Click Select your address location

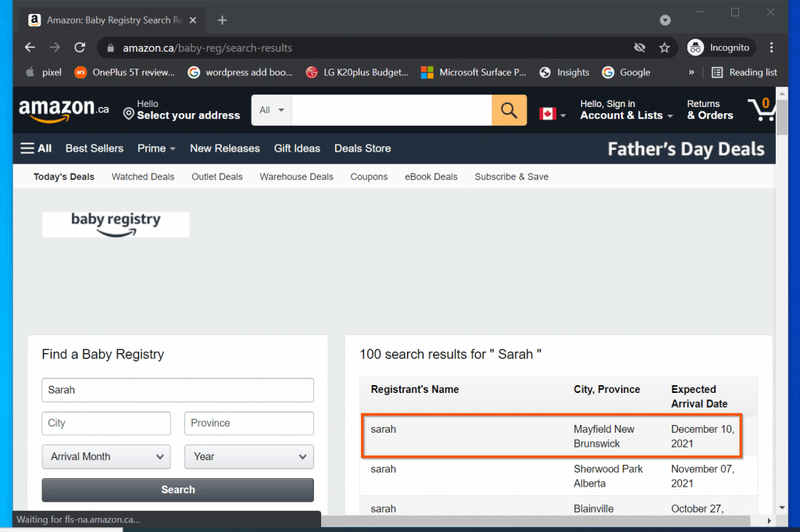(x=182, y=110)
